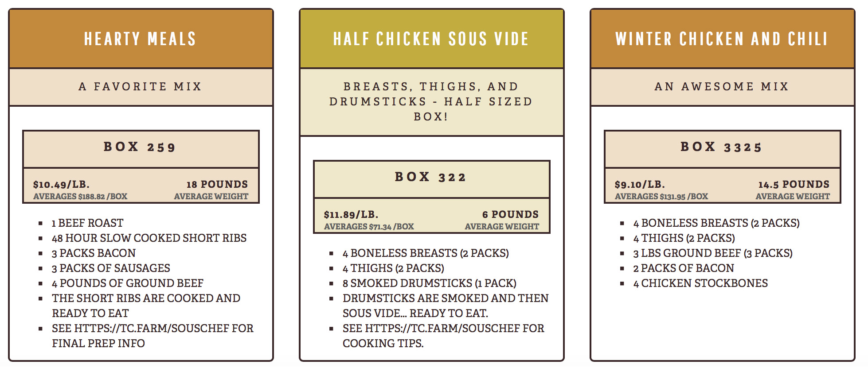Image resolution: width=868 pixels, height=372 pixels.
Task: Click the Hearty Meals card header
Action: [x=140, y=39]
